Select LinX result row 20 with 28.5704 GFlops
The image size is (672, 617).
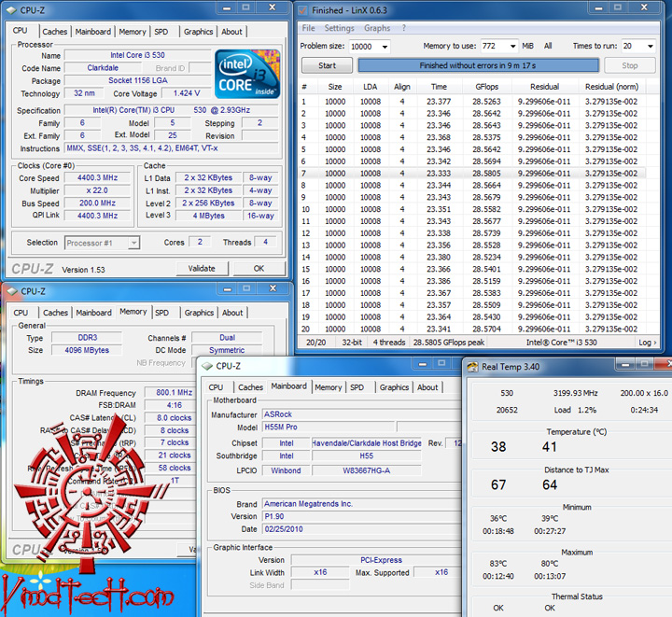tap(472, 329)
